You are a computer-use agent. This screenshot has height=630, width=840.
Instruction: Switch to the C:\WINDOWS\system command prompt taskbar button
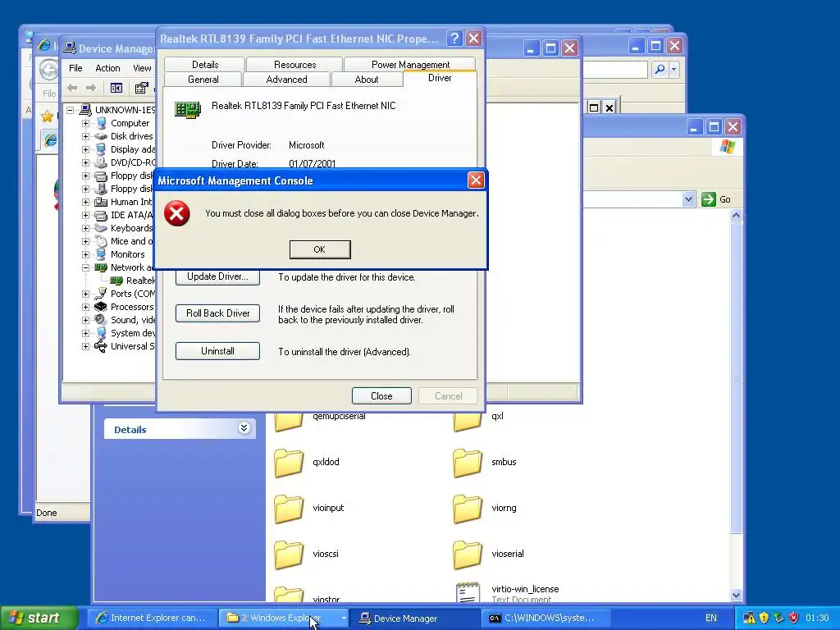[545, 619]
